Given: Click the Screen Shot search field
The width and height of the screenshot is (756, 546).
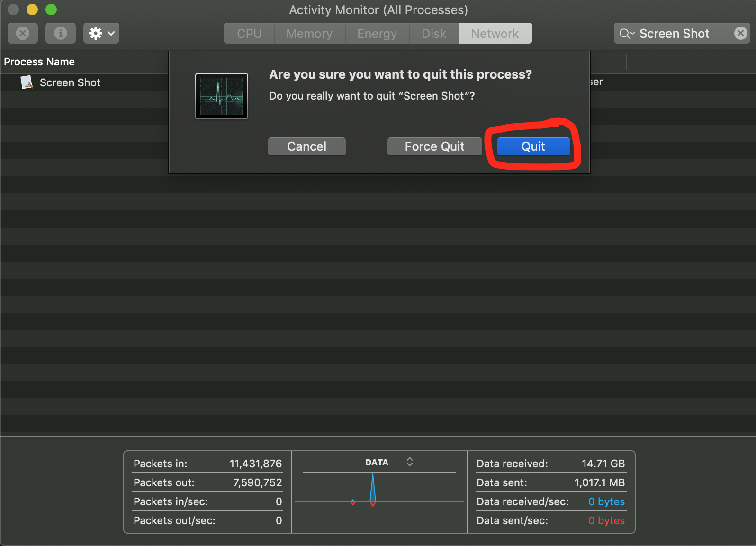Looking at the screenshot, I should tap(682, 33).
